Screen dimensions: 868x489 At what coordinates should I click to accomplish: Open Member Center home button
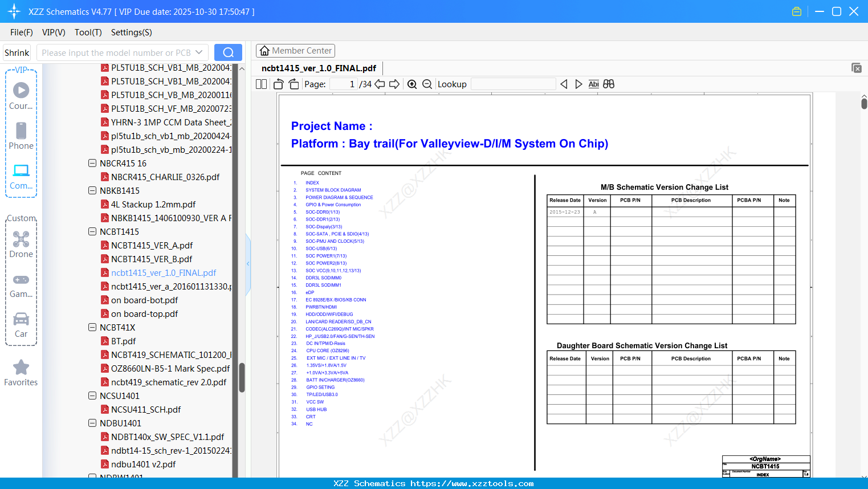click(x=295, y=51)
